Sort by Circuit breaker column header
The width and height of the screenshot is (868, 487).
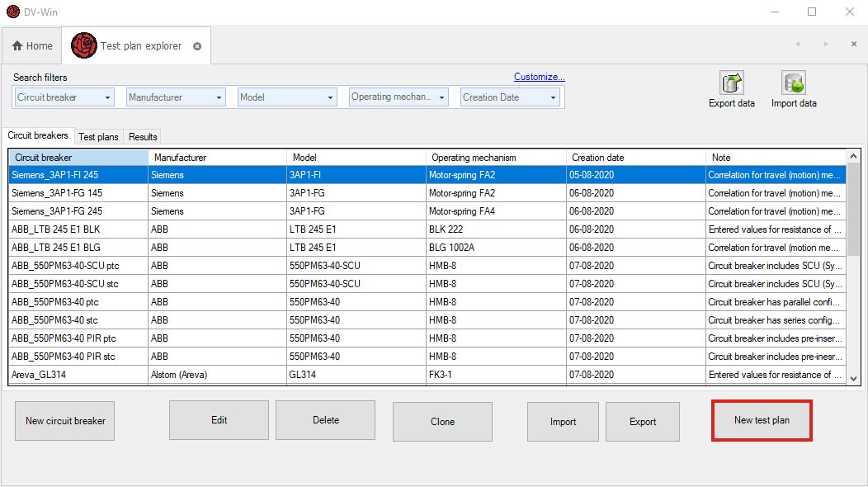coord(78,158)
